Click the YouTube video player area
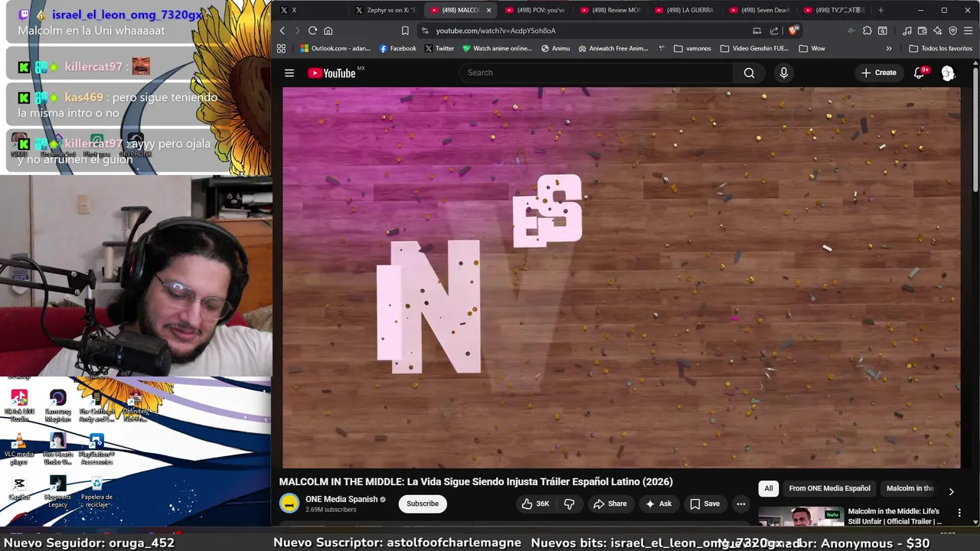 pos(621,277)
